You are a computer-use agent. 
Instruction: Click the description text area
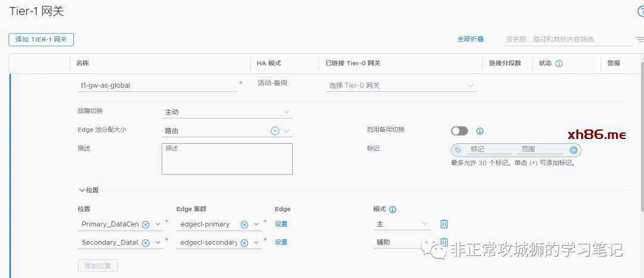pos(227,159)
